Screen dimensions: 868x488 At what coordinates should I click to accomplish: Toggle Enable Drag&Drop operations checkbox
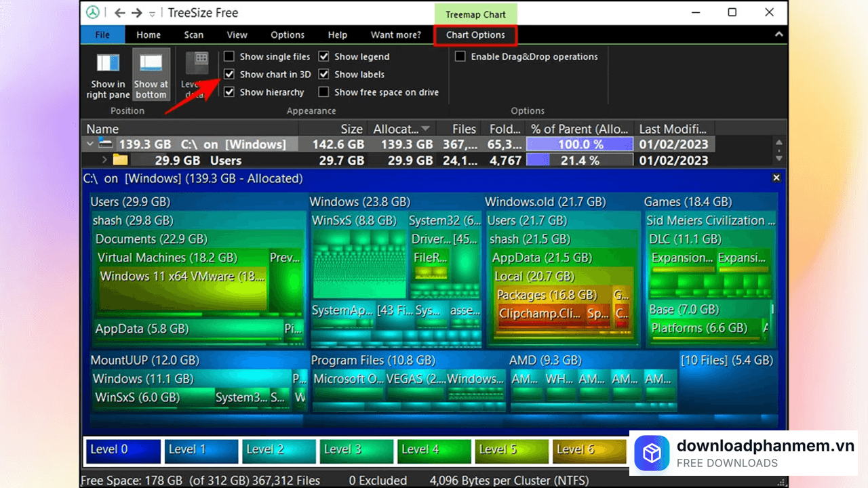point(460,57)
